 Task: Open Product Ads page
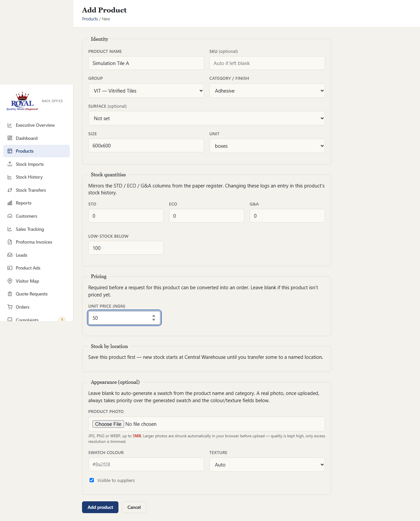click(x=36, y=268)
